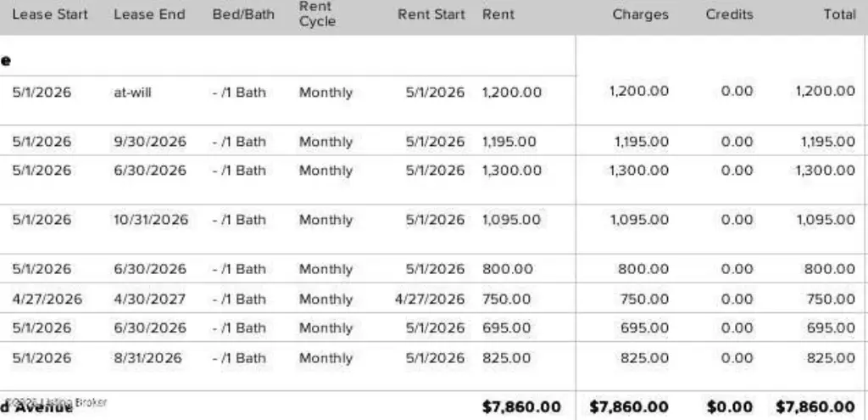
Task: Click the Charges column header
Action: (641, 14)
